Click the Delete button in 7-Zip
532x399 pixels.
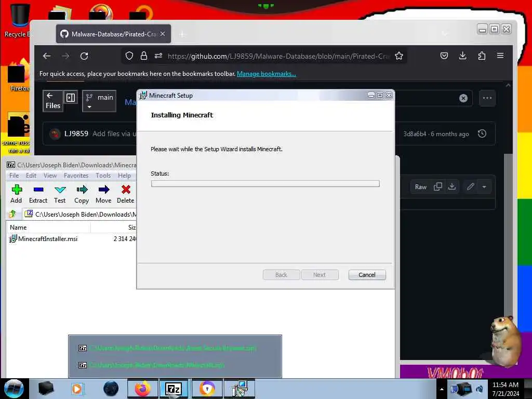click(x=126, y=194)
